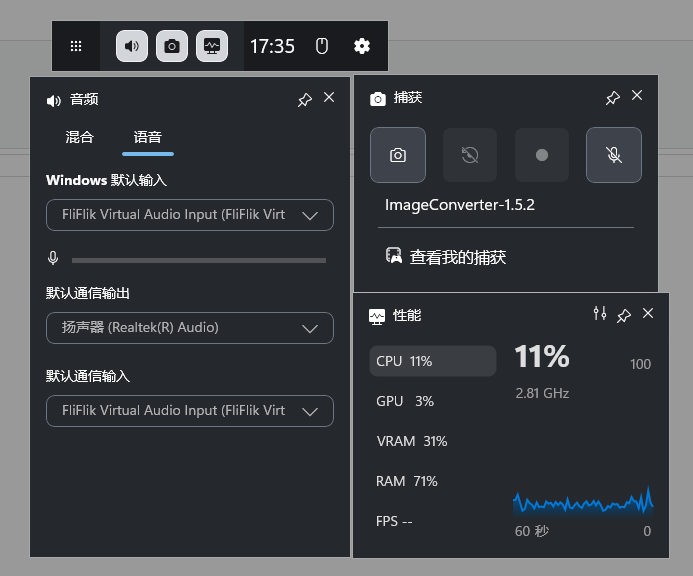
Task: Pin the Performance widget
Action: [624, 316]
